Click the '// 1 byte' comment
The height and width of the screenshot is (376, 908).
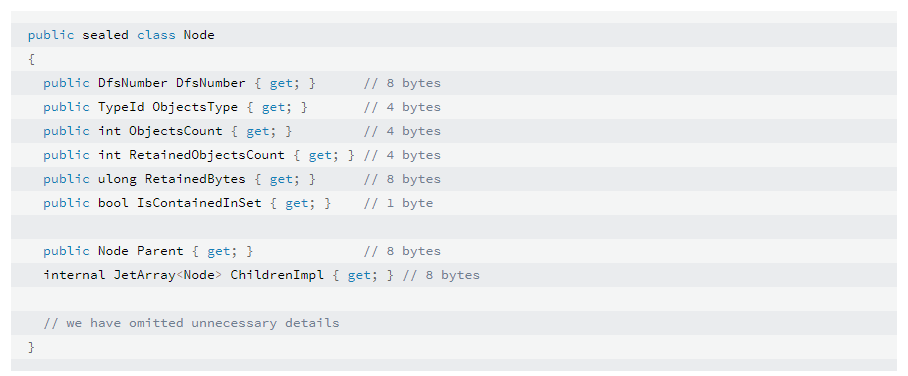tap(398, 203)
